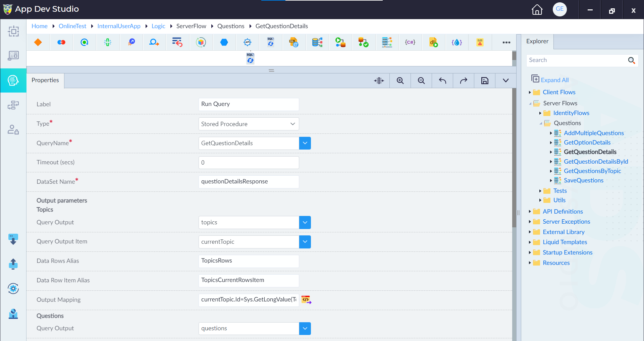
Task: Navigate to InternalUserApp breadcrumb
Action: click(119, 26)
